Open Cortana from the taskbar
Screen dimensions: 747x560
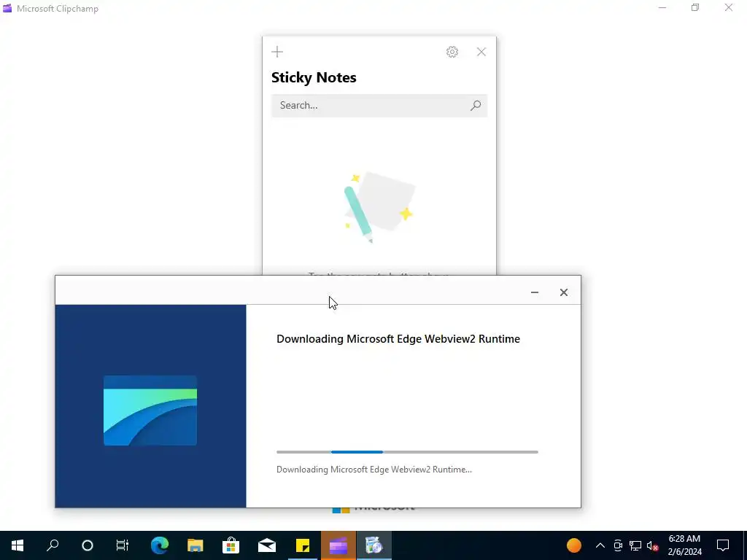click(88, 545)
